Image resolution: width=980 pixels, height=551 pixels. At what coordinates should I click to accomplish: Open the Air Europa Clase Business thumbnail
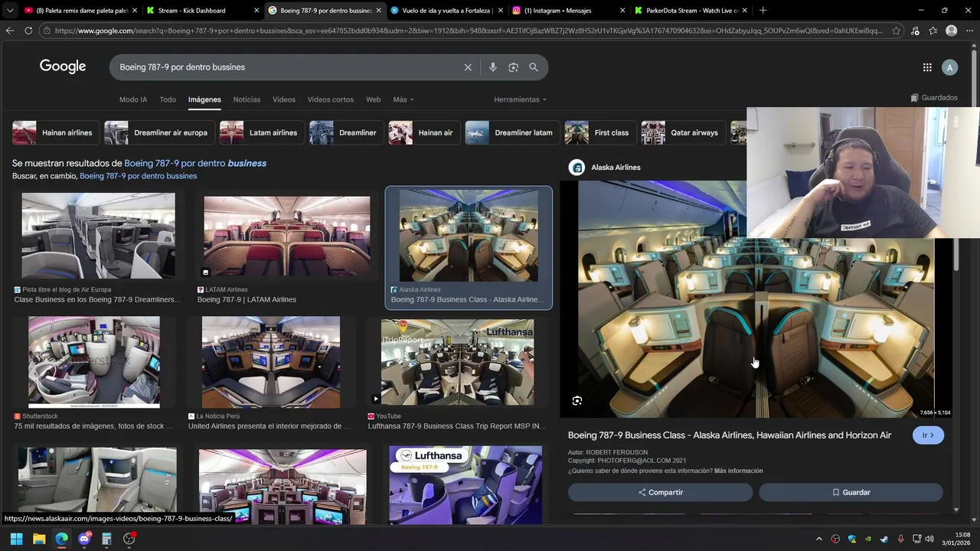pyautogui.click(x=98, y=236)
